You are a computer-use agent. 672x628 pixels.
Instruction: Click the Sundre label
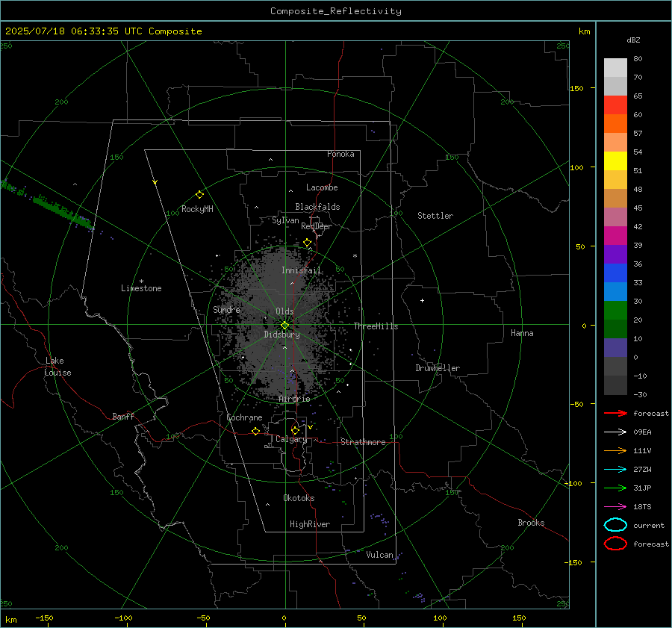[226, 309]
